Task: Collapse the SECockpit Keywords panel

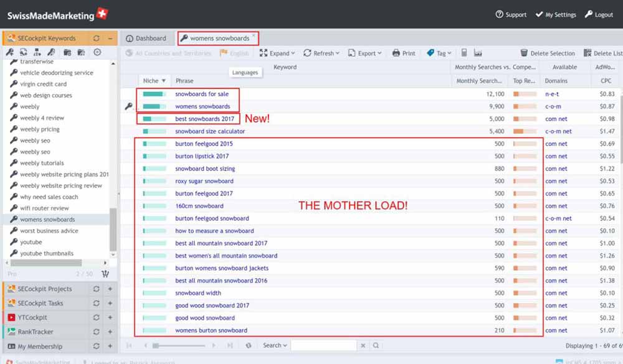Action: click(110, 38)
